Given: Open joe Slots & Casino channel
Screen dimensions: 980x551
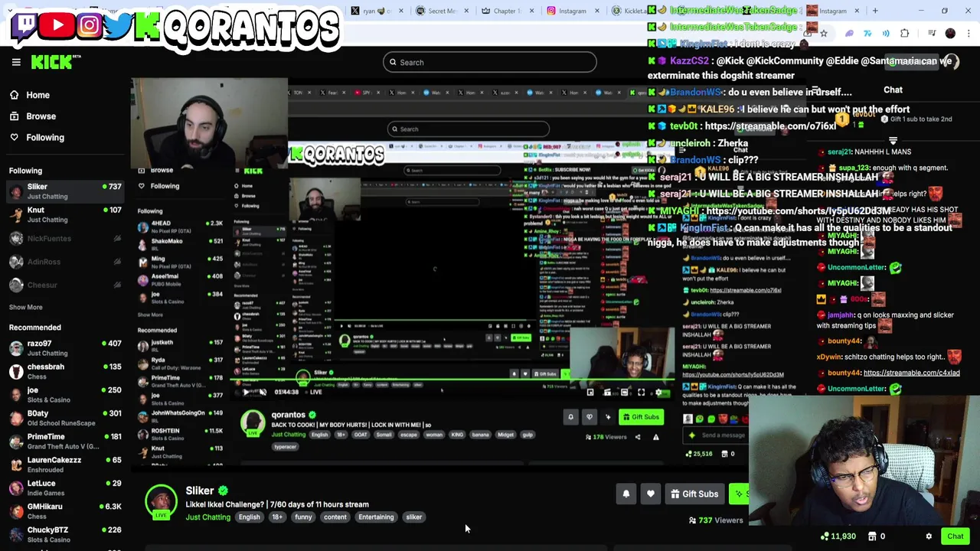Looking at the screenshot, I should (65, 395).
